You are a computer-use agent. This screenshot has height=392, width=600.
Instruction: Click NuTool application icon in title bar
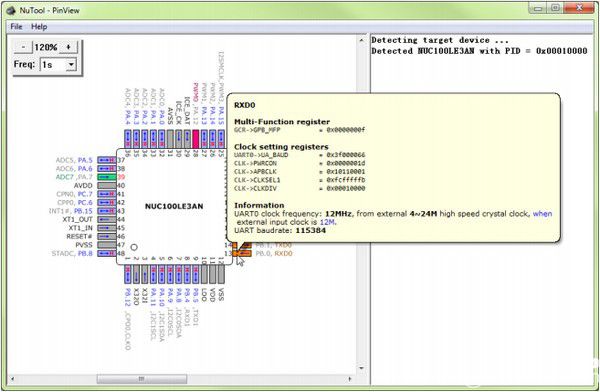click(11, 10)
